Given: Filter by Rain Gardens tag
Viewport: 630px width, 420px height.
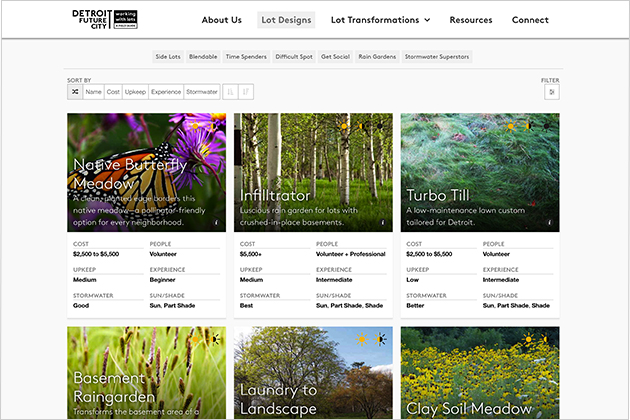Looking at the screenshot, I should 377,57.
